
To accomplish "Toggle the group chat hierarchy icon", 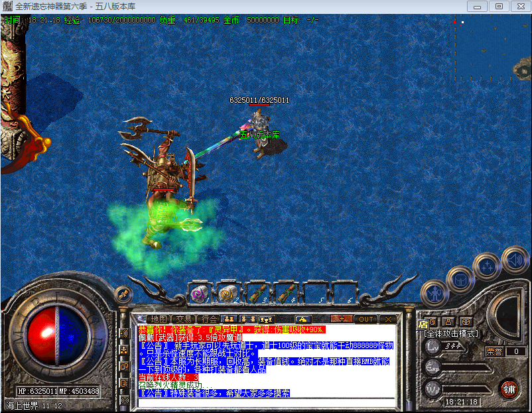I will tap(124, 350).
